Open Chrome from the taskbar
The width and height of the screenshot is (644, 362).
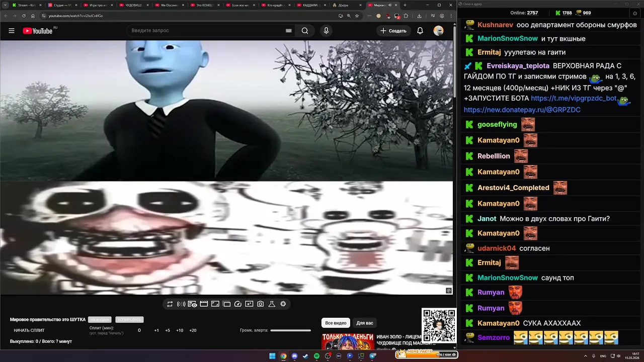283,356
